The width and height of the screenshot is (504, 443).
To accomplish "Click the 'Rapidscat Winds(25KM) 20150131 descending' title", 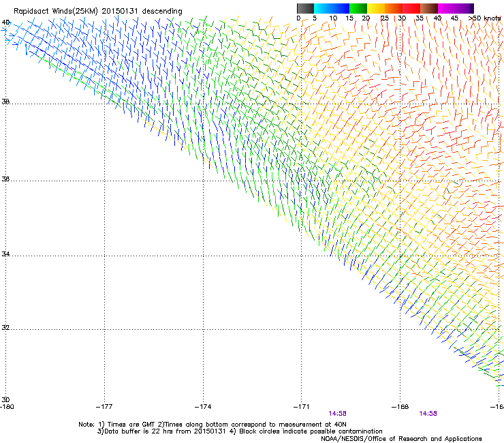I will click(x=97, y=12).
